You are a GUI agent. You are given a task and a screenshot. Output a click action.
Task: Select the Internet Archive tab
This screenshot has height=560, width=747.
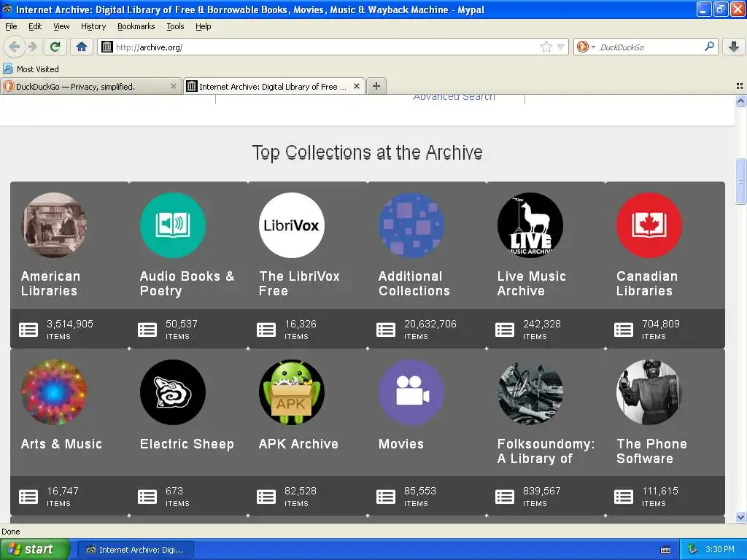pyautogui.click(x=274, y=86)
